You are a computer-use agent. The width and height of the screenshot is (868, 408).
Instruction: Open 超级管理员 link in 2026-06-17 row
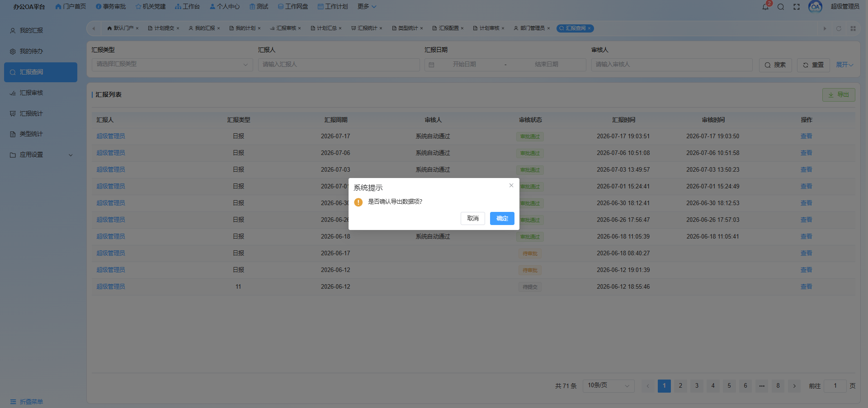[111, 253]
